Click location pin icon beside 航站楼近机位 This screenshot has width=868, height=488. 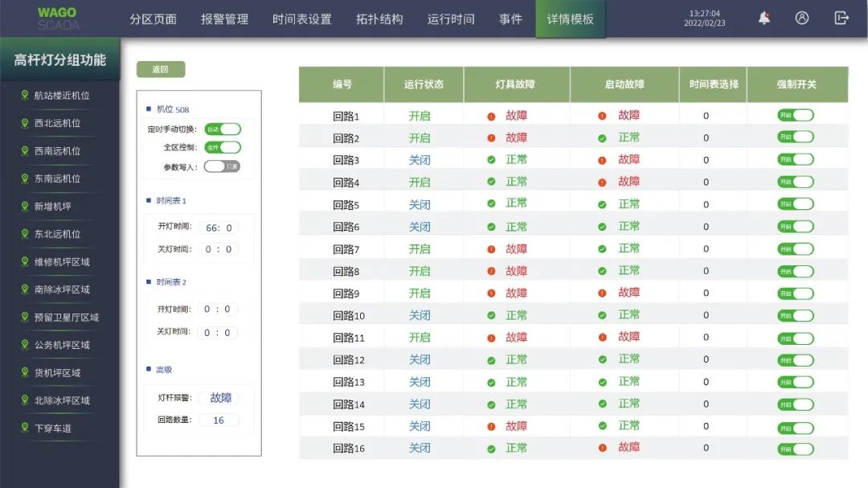[x=25, y=95]
